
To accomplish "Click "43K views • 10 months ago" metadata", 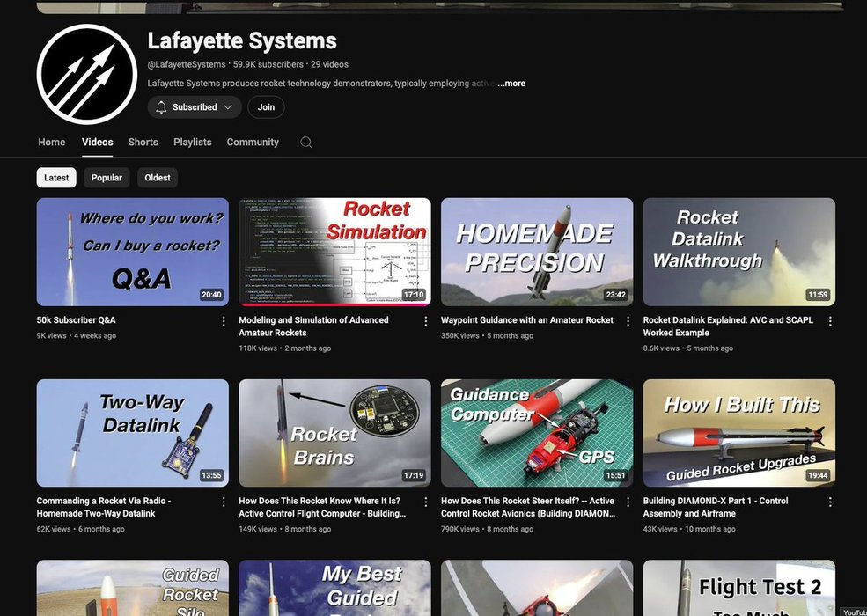I will tap(689, 529).
